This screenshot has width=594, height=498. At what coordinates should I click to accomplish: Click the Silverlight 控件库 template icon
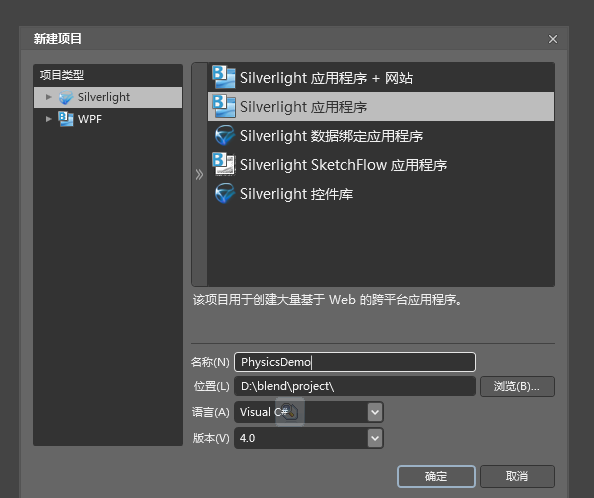pyautogui.click(x=224, y=194)
